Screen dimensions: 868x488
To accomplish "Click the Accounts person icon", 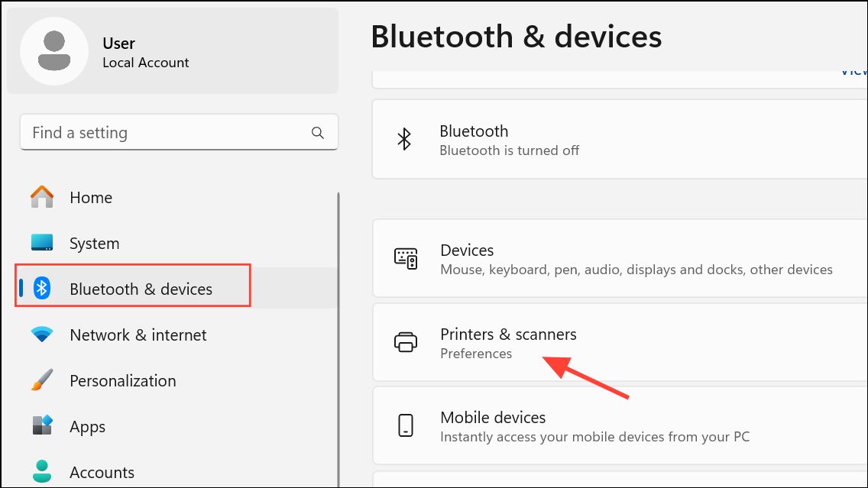I will point(42,471).
